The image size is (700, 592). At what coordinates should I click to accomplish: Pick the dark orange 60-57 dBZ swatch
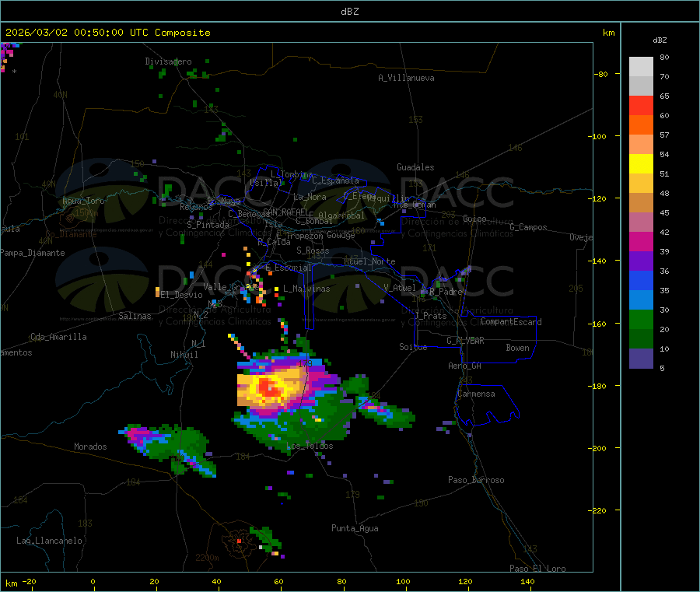click(641, 125)
